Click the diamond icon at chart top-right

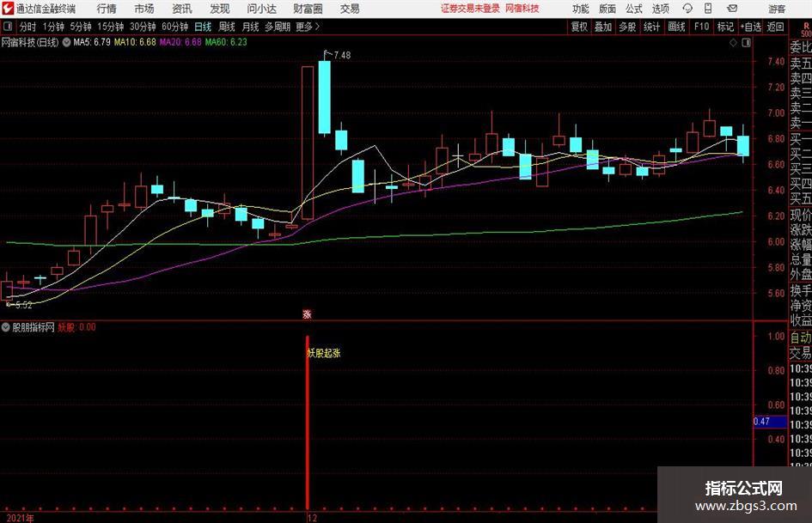click(x=733, y=43)
